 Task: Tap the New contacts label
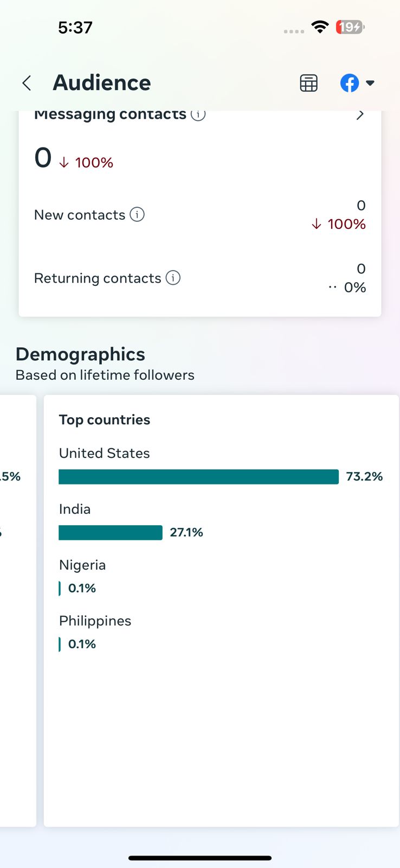click(x=80, y=215)
